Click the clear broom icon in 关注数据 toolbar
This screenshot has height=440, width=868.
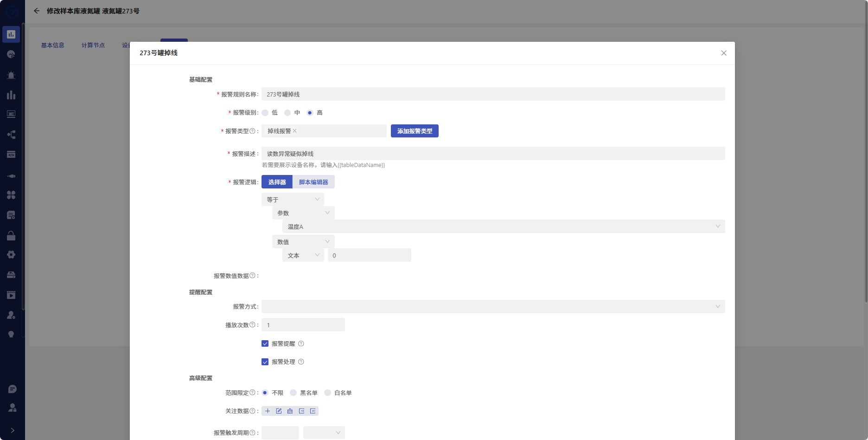290,411
